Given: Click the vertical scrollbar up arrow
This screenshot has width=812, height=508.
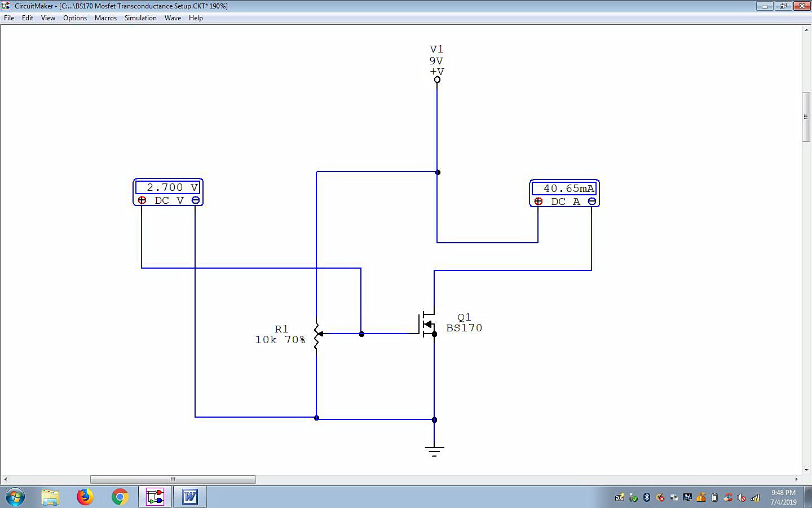Looking at the screenshot, I should tap(806, 30).
